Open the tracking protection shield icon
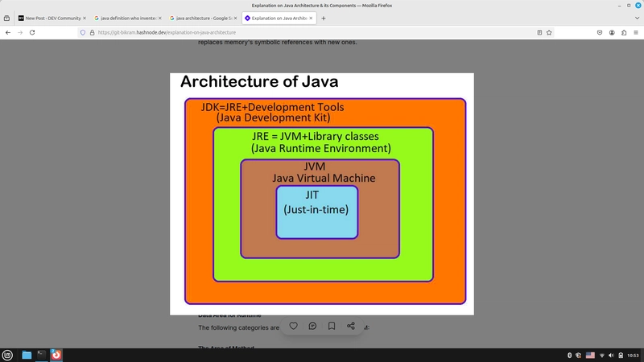644x362 pixels. point(83,32)
